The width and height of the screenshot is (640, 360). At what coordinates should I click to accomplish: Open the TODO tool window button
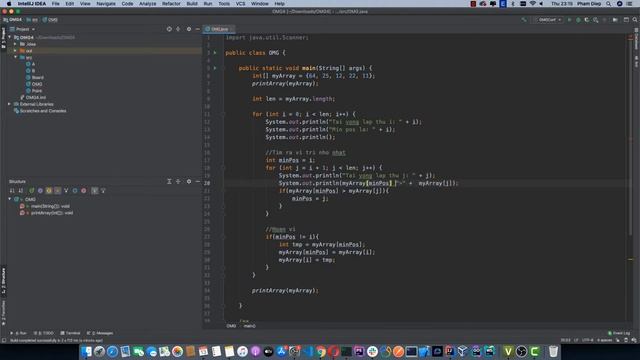click(x=43, y=333)
